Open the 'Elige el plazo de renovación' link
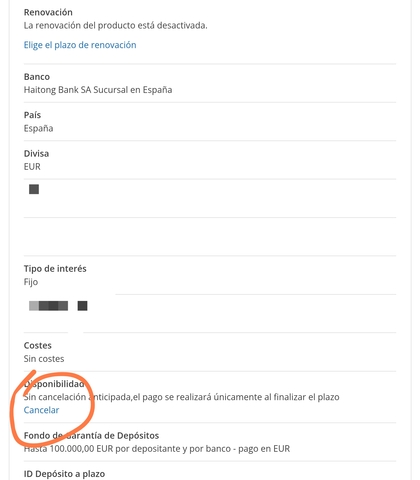Screen dimensions: 420x480 pos(80,45)
